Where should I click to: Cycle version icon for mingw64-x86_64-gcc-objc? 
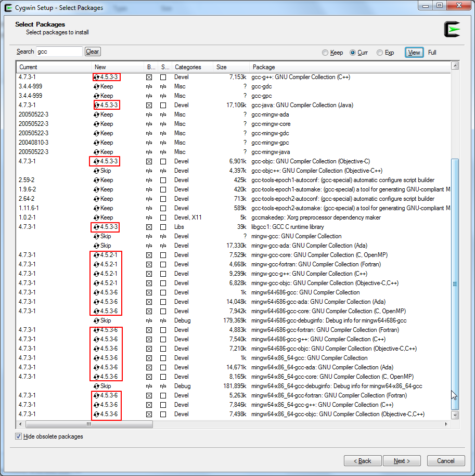point(97,415)
